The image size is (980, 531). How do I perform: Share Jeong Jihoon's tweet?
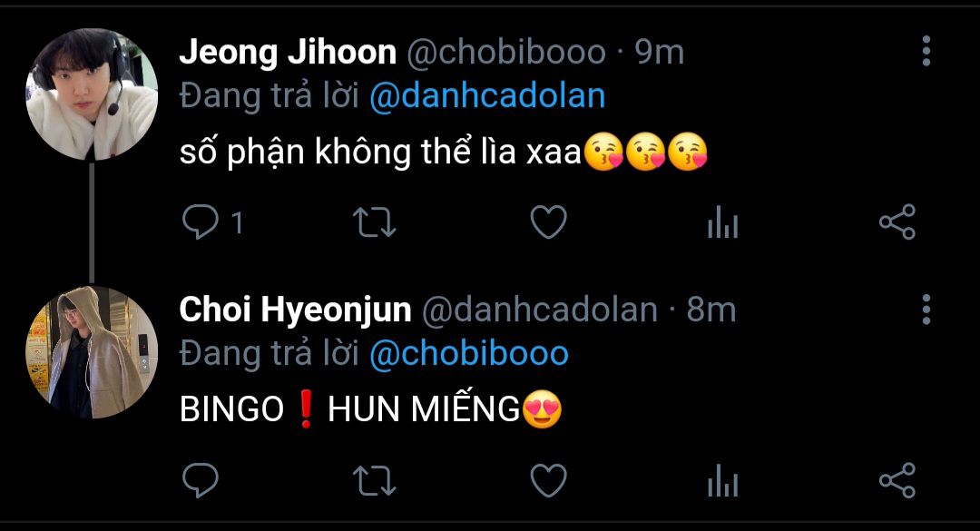[x=897, y=222]
